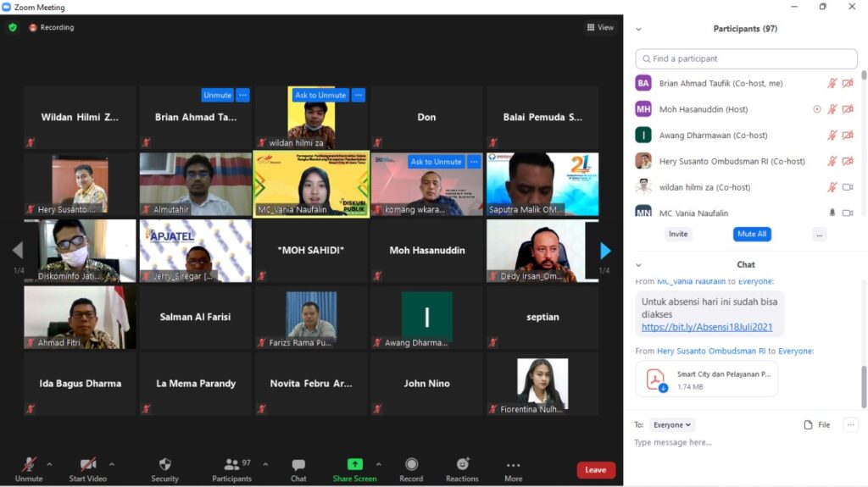Select Fiorentina Nulh video tile
Image resolution: width=868 pixels, height=487 pixels.
pos(542,384)
